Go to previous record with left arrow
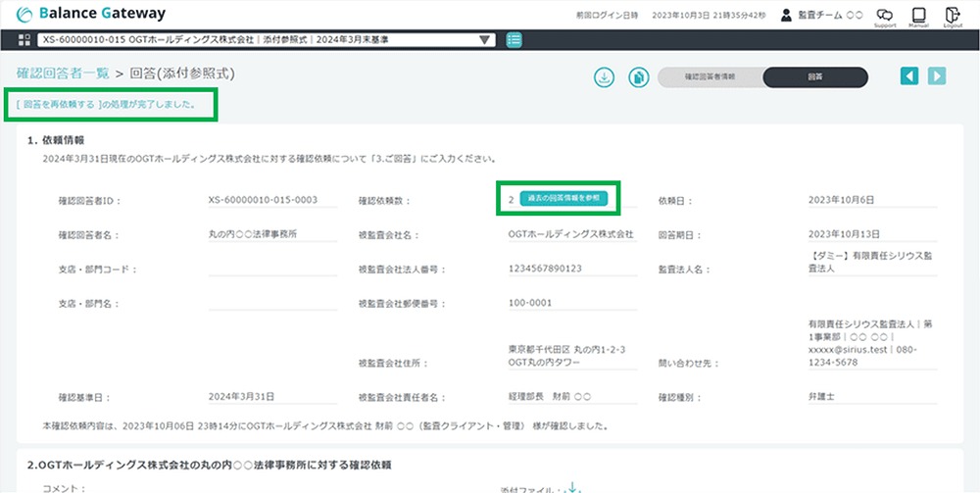The width and height of the screenshot is (980, 493). pyautogui.click(x=910, y=76)
